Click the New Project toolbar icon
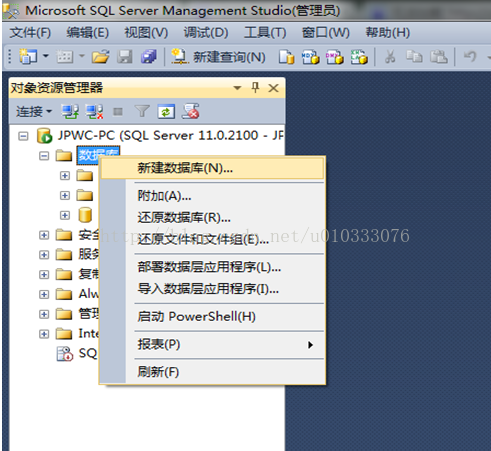Image resolution: width=491 pixels, height=451 pixels. [28, 56]
